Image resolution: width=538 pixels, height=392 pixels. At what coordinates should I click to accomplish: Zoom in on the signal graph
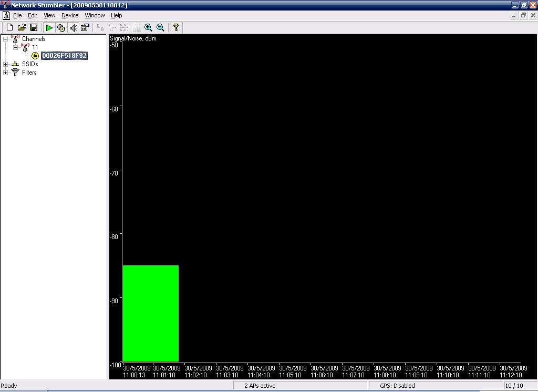[x=148, y=27]
